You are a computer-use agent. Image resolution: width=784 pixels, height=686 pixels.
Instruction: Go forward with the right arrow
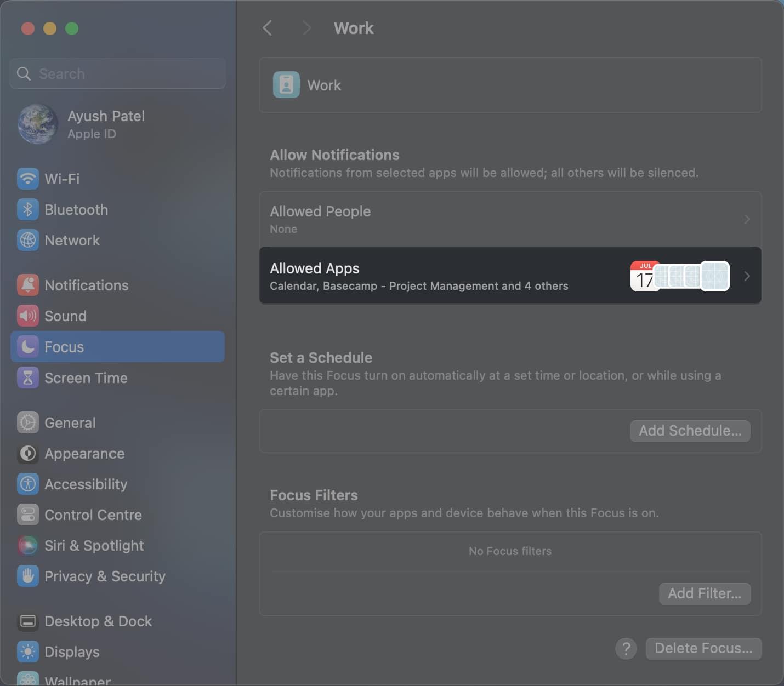pyautogui.click(x=306, y=28)
